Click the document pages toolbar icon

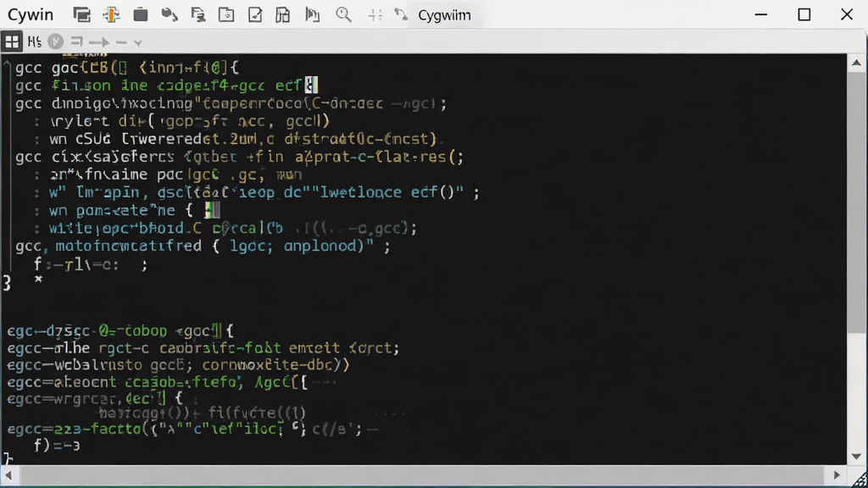click(283, 15)
